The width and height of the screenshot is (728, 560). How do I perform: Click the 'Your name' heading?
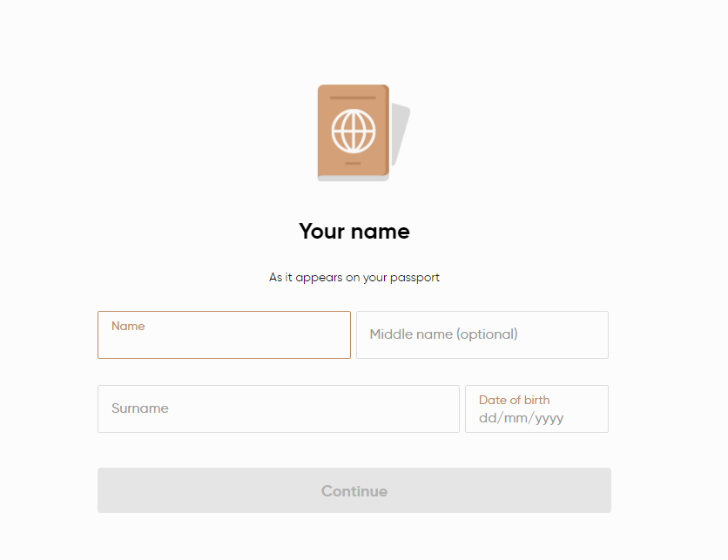[x=354, y=232]
